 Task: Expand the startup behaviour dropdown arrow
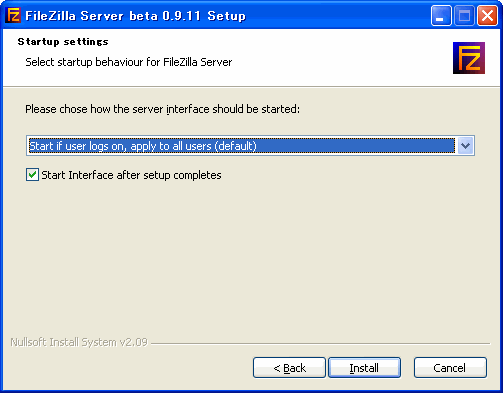point(465,146)
